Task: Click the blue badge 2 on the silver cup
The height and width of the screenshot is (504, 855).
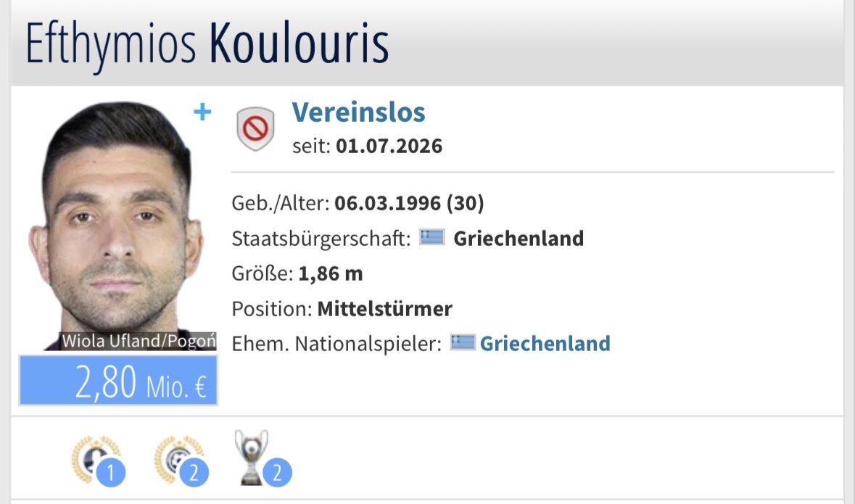Action: (x=277, y=472)
